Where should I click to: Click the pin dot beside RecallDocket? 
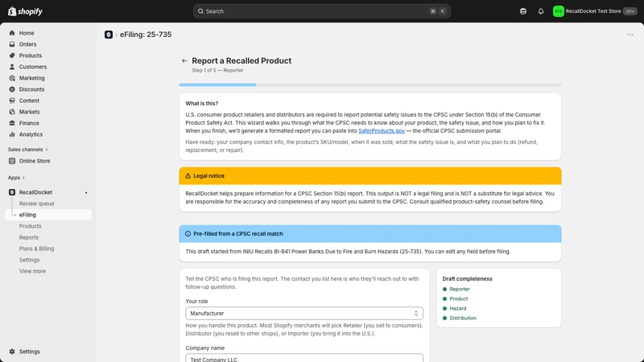[86, 192]
